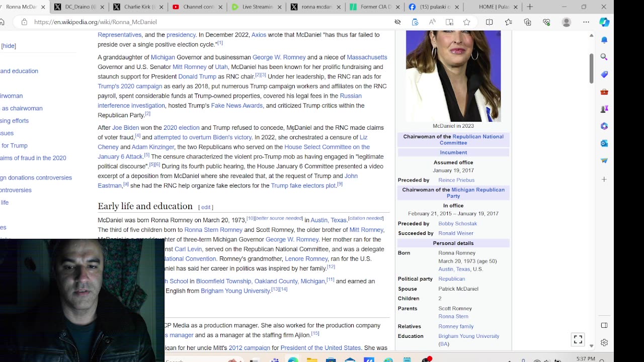Edit the Early life and education section
644x362 pixels.
click(x=206, y=207)
